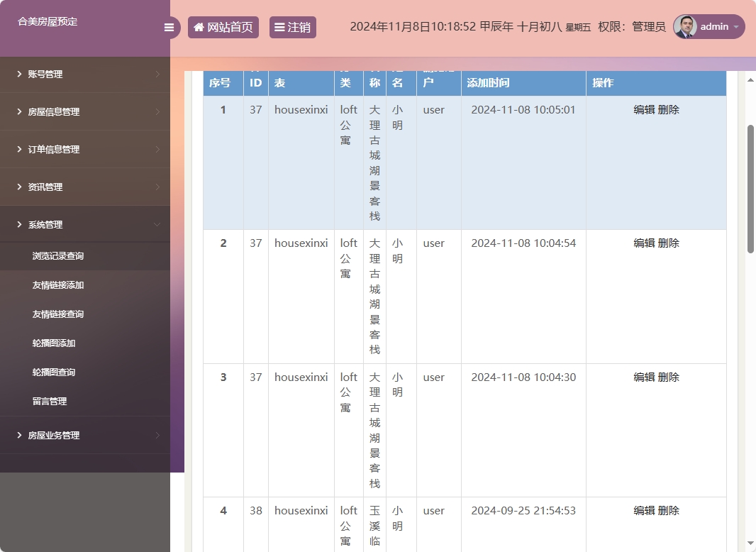This screenshot has width=756, height=552.
Task: Expand 房屋信息管理 menu
Action: 85,111
